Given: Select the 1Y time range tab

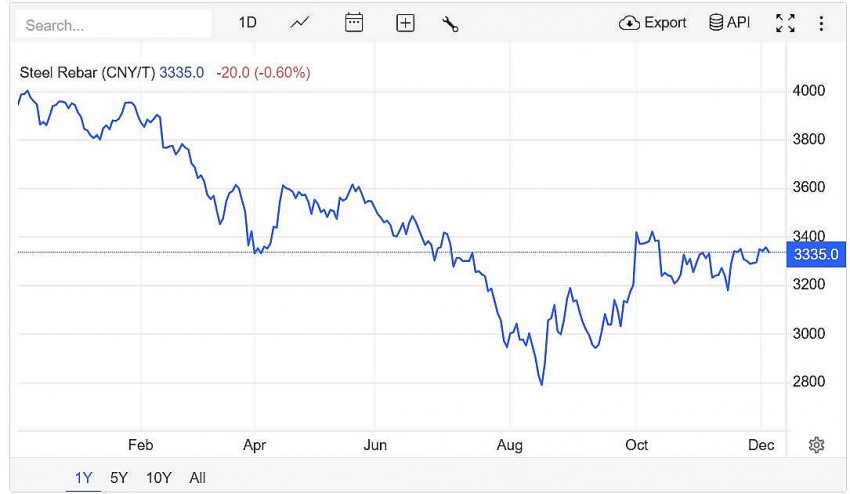Looking at the screenshot, I should pyautogui.click(x=84, y=478).
